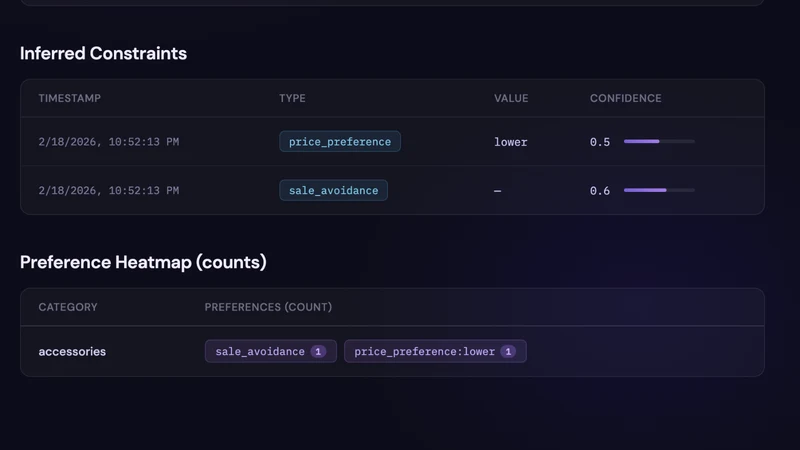Viewport: 800px width, 450px height.
Task: Click the second row timestamp for sale_avoidance
Action: pyautogui.click(x=109, y=191)
